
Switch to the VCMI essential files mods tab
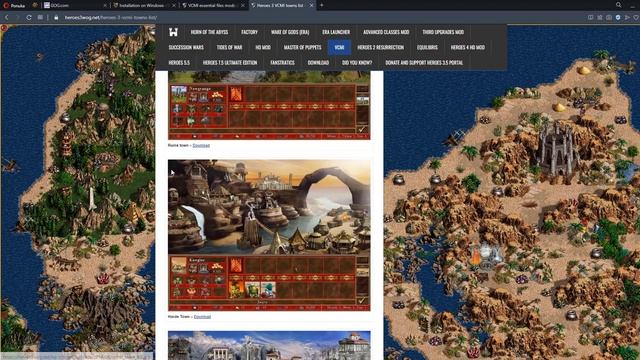[213, 5]
